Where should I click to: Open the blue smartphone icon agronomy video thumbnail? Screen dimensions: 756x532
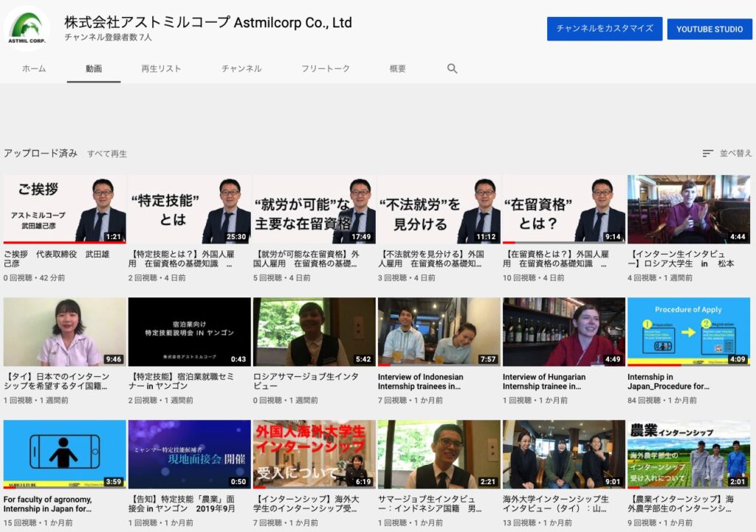click(65, 455)
